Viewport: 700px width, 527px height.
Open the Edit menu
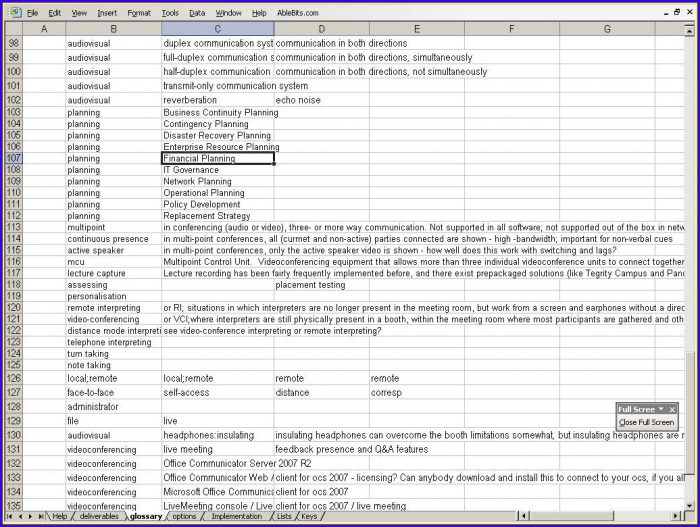pos(54,13)
